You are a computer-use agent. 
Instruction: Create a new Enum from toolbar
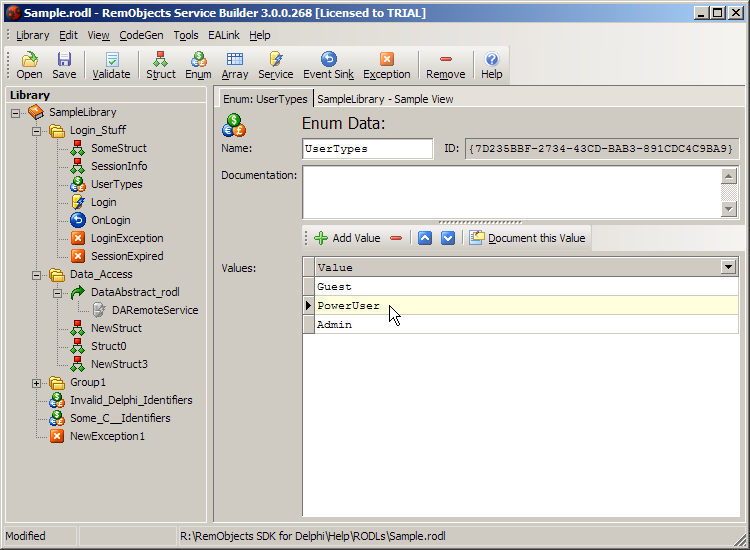(199, 59)
